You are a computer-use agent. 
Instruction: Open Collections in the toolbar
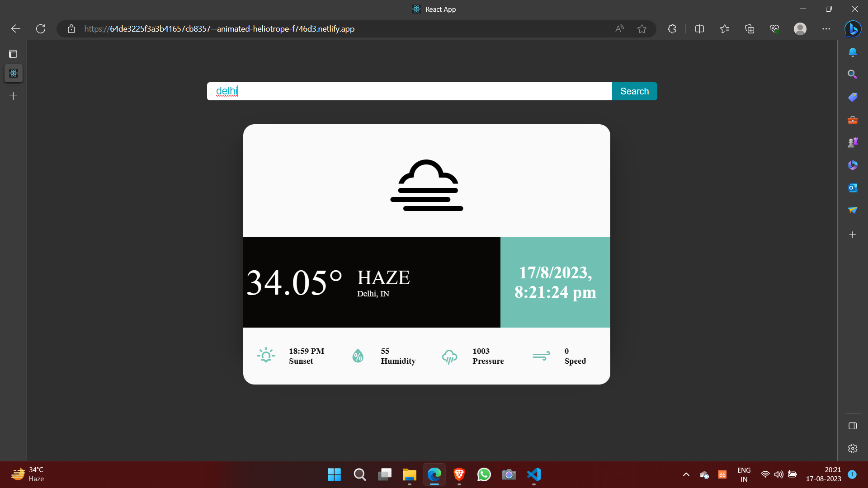(749, 28)
